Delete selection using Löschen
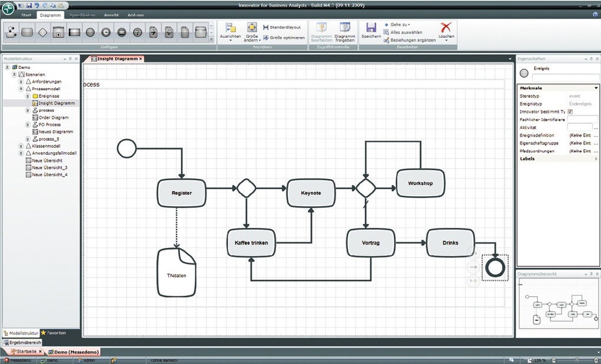Screen dimensions: 601x364 445,29
